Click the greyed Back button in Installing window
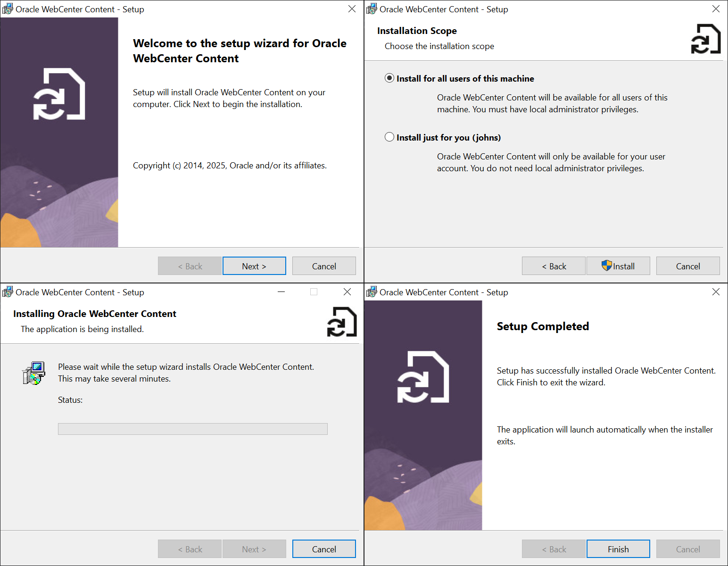 coord(190,549)
